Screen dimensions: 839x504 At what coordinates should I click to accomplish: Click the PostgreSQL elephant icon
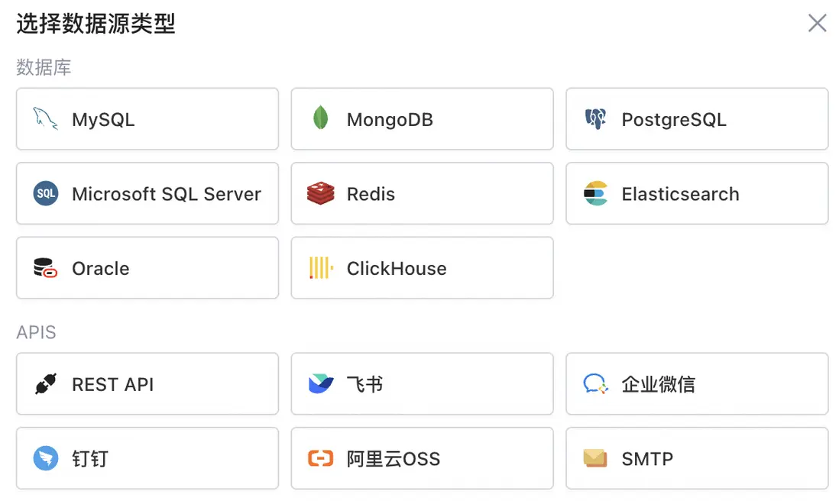tap(595, 119)
